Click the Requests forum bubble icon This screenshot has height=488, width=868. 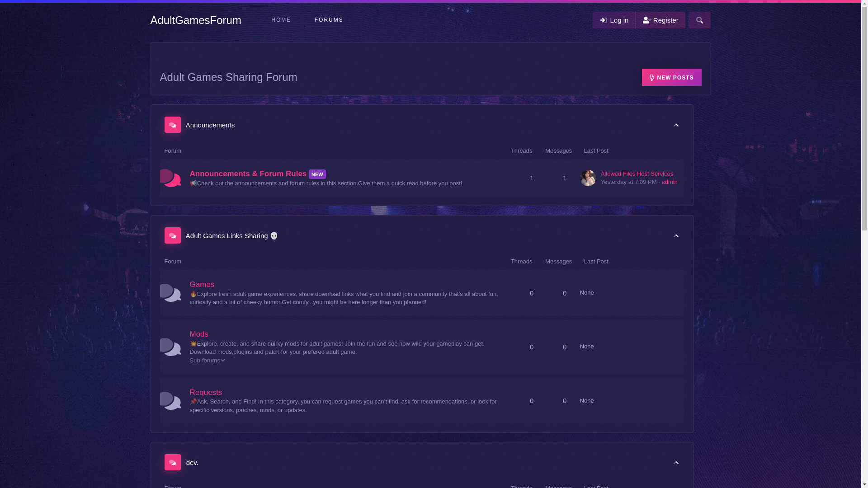(170, 401)
